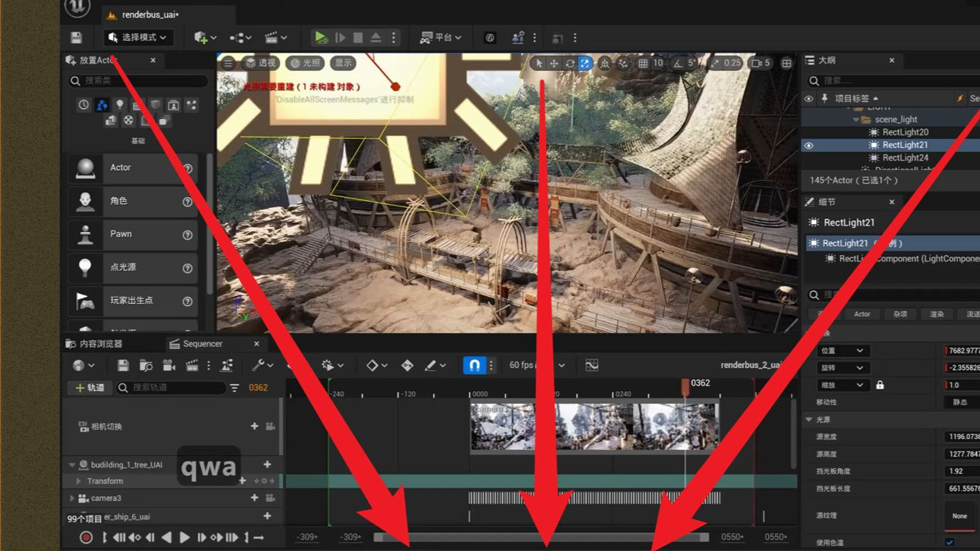Click the 点光源 point light item
This screenshot has height=551, width=980.
click(131, 267)
